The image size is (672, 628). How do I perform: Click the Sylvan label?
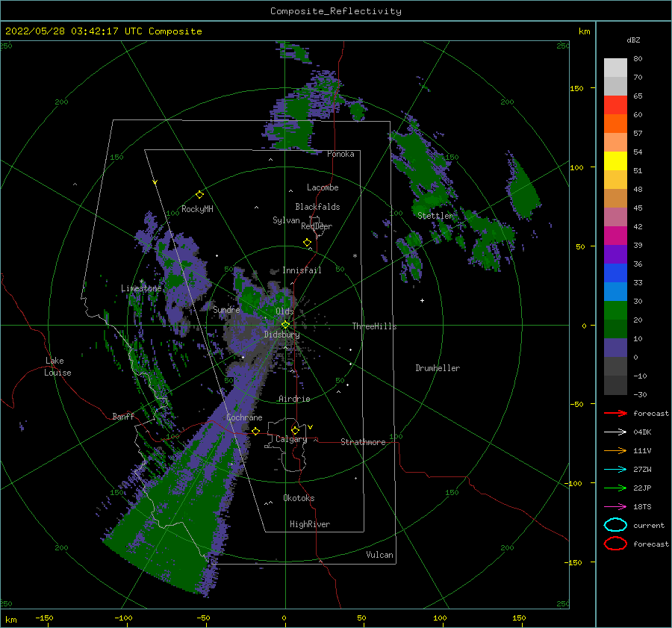[x=286, y=220]
